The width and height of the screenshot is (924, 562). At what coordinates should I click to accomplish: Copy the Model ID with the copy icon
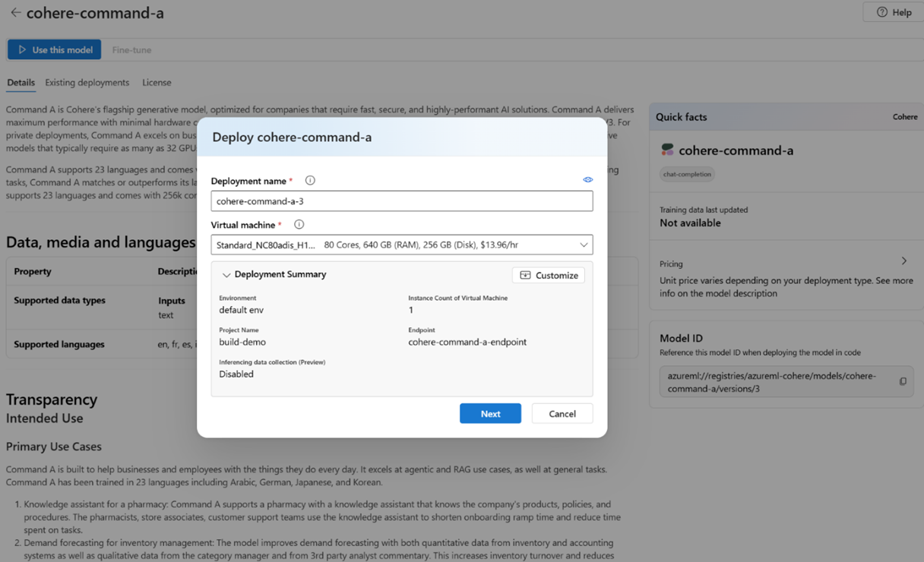903,382
